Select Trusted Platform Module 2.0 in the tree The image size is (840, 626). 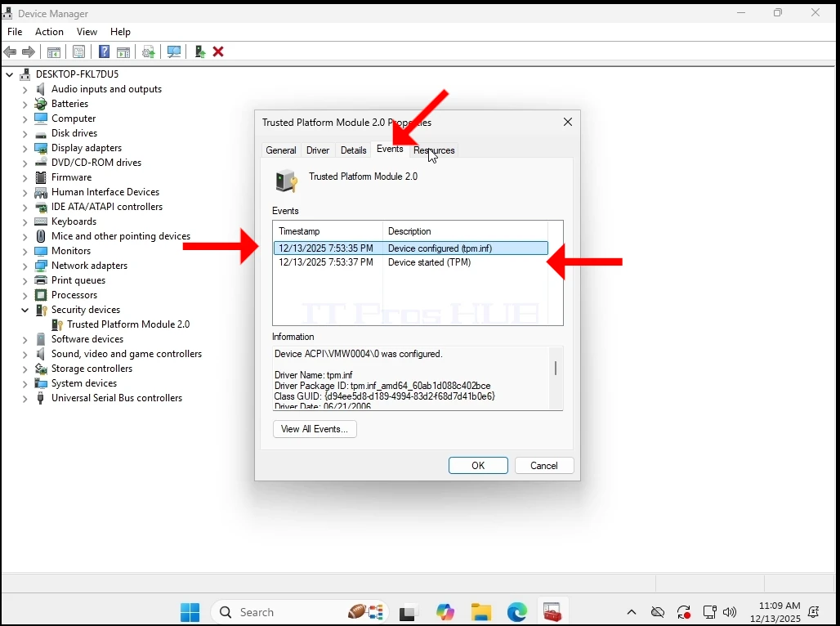point(128,324)
